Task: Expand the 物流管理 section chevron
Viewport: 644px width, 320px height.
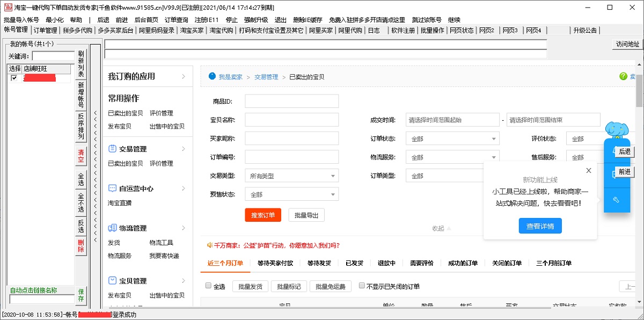Action: (184, 228)
